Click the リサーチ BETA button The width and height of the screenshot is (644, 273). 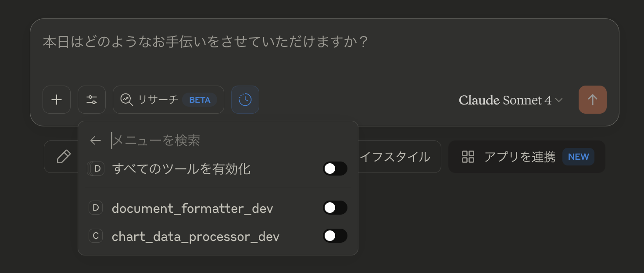[168, 100]
